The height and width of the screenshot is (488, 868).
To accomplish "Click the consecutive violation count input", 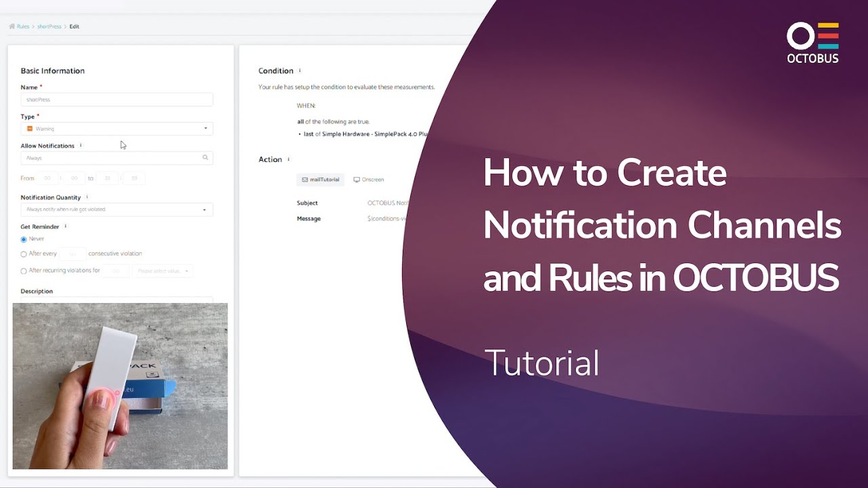I will tap(73, 254).
